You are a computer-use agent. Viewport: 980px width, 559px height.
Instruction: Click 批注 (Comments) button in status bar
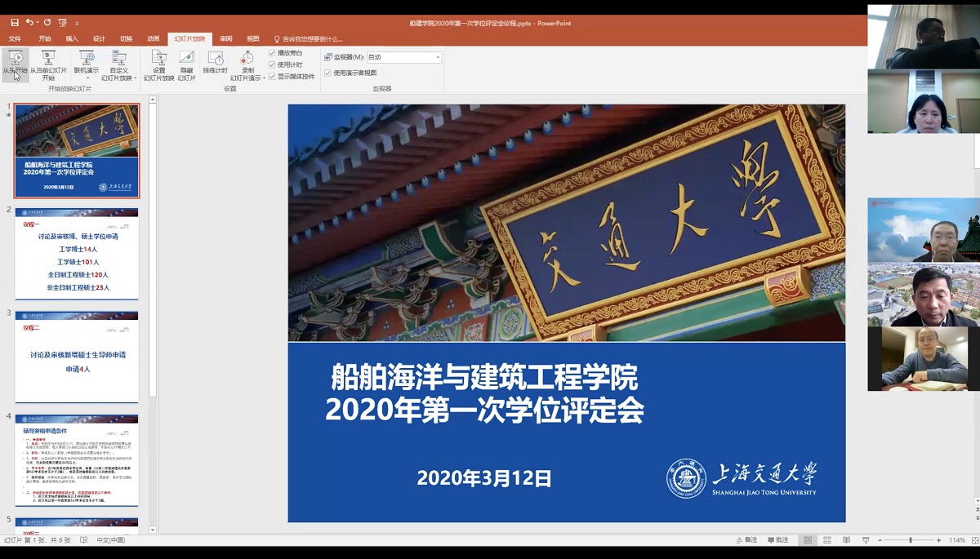pyautogui.click(x=777, y=540)
